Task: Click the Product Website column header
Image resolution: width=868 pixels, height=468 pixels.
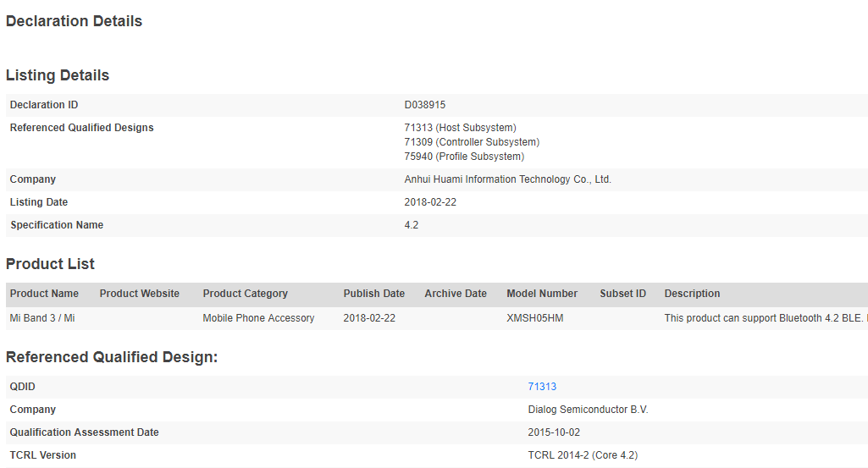Action: click(x=140, y=294)
